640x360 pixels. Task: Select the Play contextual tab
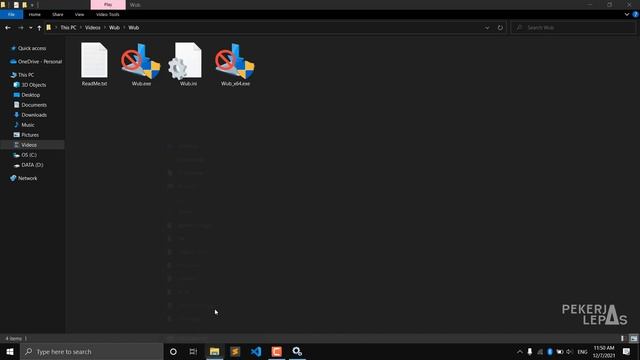(108, 5)
